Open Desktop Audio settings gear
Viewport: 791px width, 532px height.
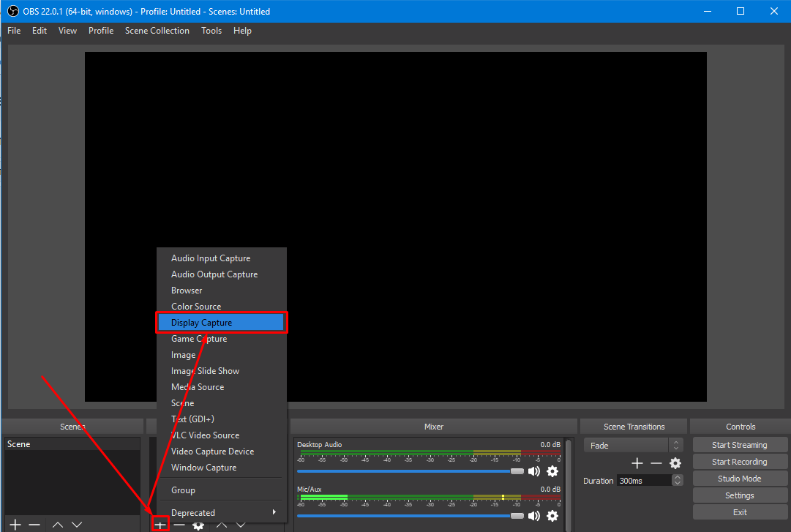(x=552, y=471)
